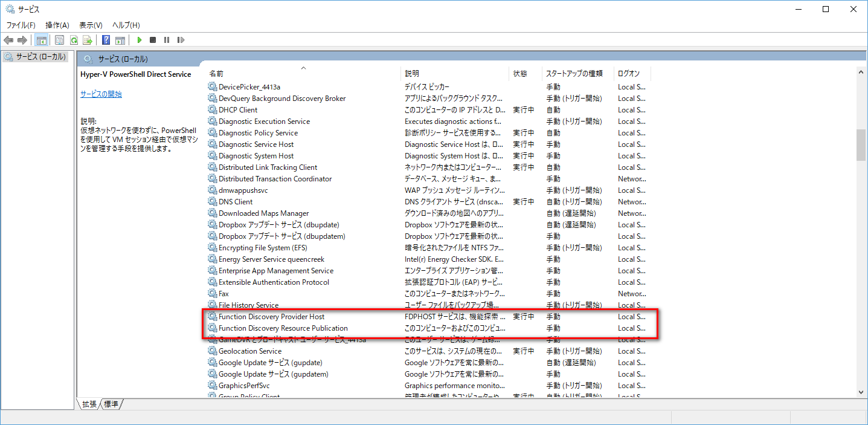Click the サービスの開始 link

tap(101, 94)
